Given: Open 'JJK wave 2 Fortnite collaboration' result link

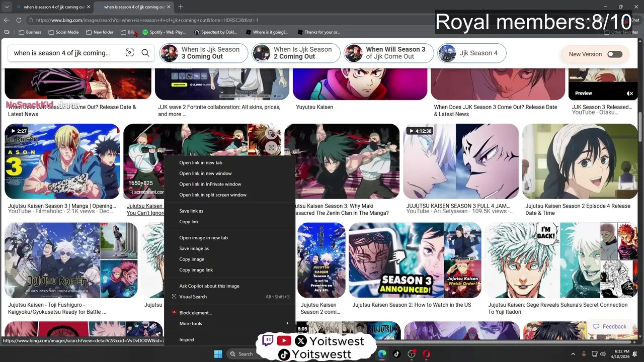Looking at the screenshot, I should (x=219, y=111).
